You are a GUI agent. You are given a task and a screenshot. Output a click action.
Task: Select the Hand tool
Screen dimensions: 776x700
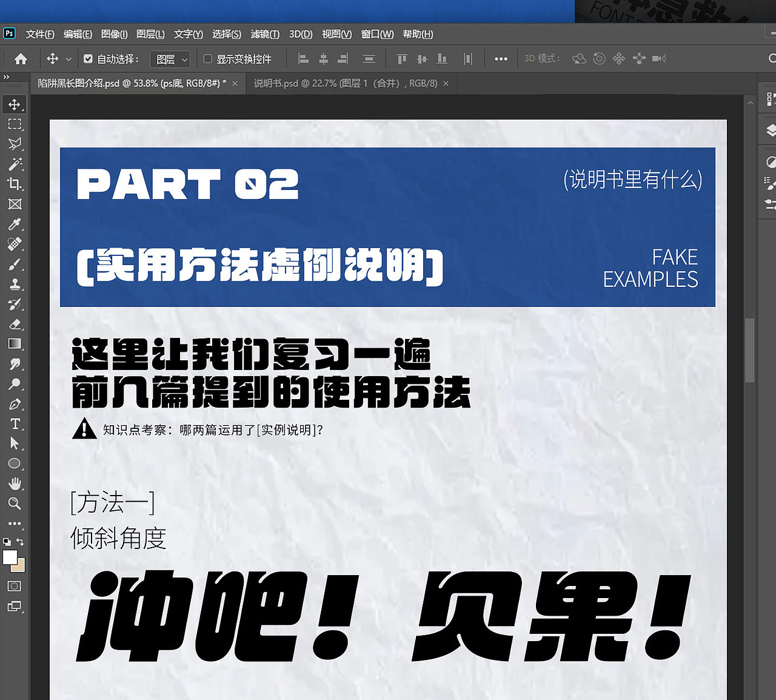[15, 483]
